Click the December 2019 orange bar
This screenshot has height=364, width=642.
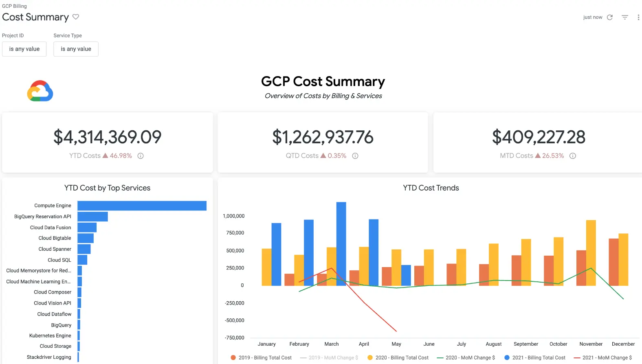click(614, 262)
